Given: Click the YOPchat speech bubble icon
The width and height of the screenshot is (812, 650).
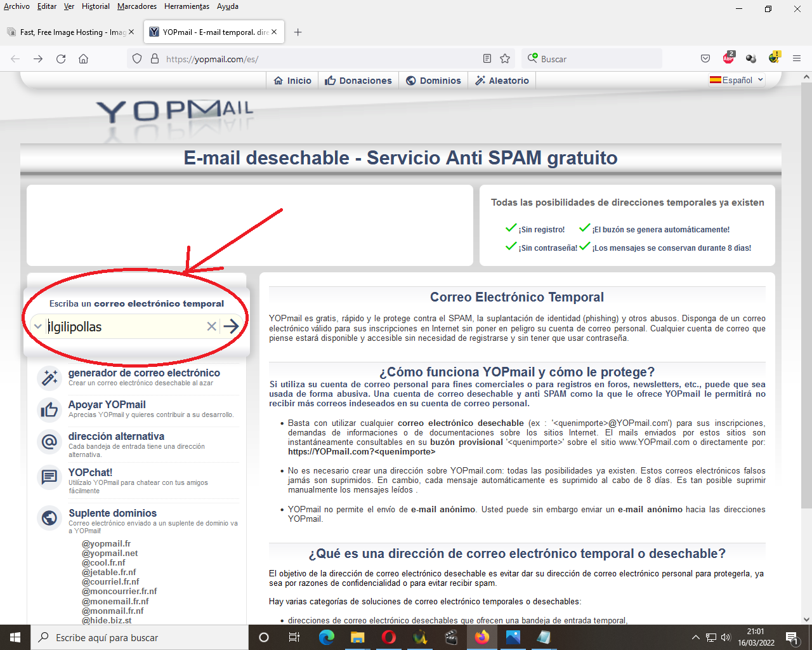Looking at the screenshot, I should coord(49,477).
